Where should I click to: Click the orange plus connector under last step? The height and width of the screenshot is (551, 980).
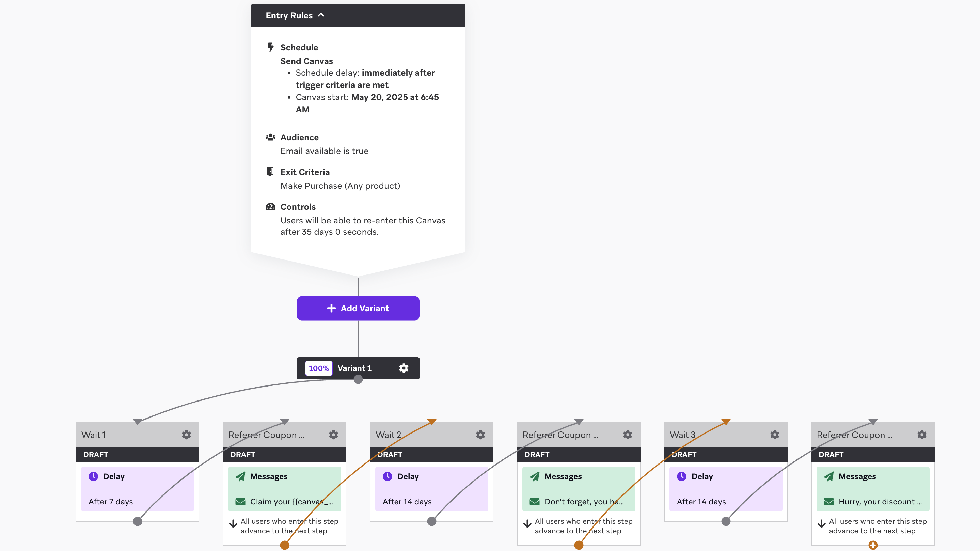[x=873, y=545]
